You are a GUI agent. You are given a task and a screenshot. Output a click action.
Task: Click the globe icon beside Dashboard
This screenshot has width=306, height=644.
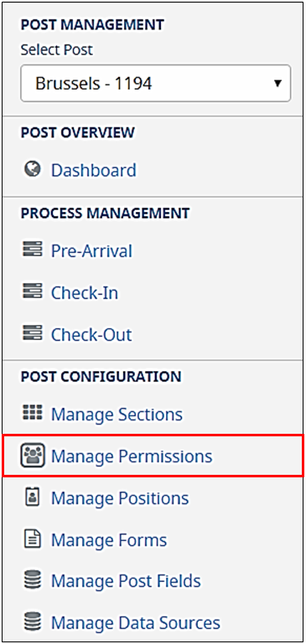pyautogui.click(x=33, y=170)
